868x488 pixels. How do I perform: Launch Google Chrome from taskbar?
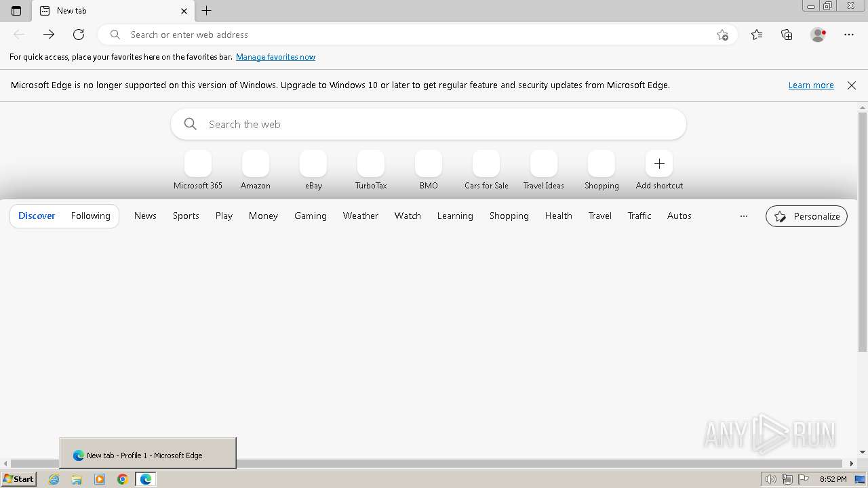tap(123, 479)
